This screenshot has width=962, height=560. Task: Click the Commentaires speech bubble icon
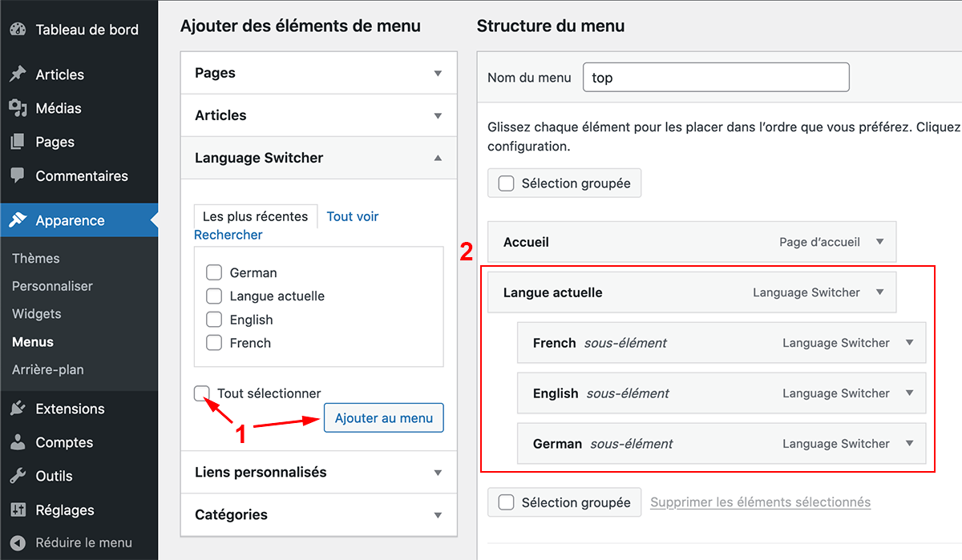click(x=18, y=175)
